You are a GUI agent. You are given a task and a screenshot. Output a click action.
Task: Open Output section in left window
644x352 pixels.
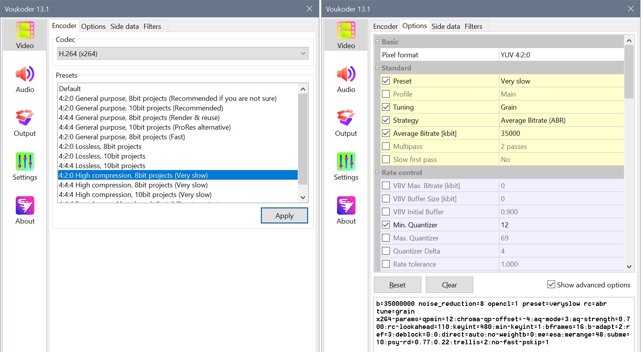tap(25, 123)
